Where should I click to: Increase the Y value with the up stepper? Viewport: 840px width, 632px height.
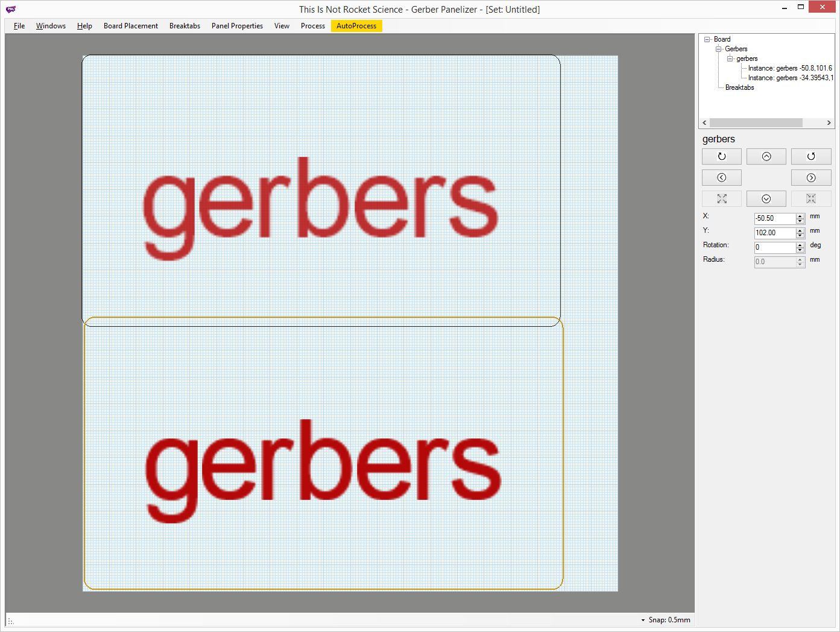click(800, 230)
